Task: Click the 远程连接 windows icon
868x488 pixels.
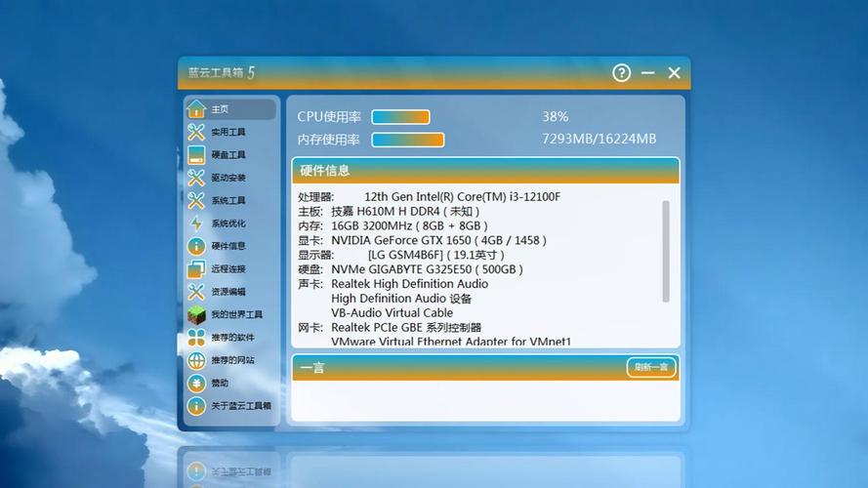Action: tap(196, 269)
